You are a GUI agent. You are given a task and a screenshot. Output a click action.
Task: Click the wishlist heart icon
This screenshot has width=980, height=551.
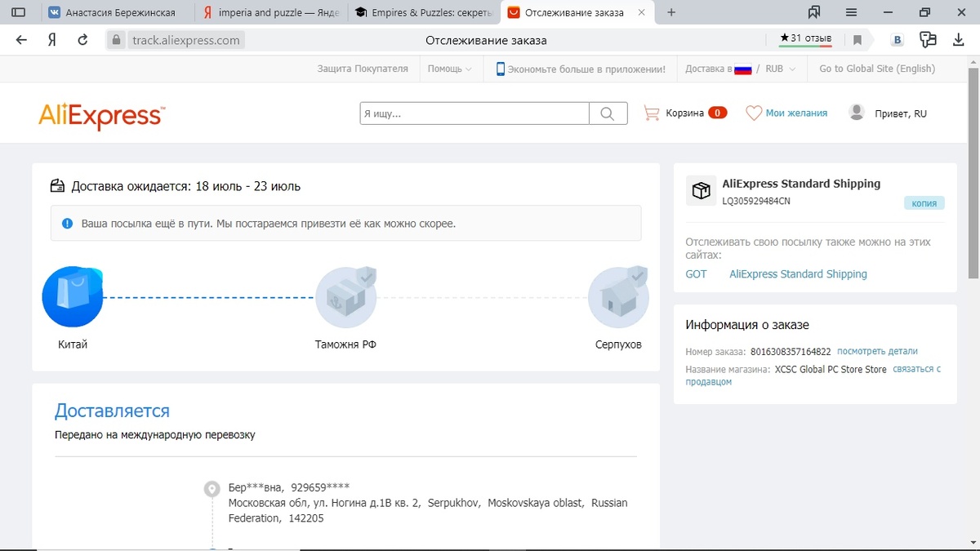[754, 113]
